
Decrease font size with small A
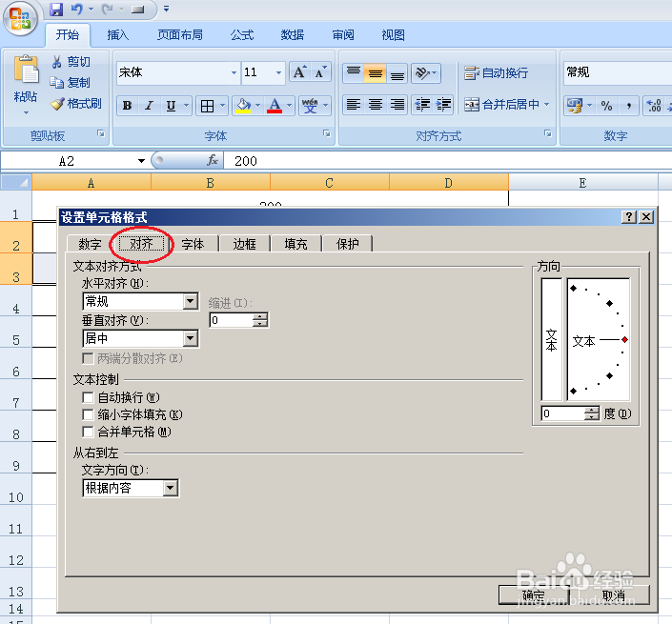[x=320, y=72]
